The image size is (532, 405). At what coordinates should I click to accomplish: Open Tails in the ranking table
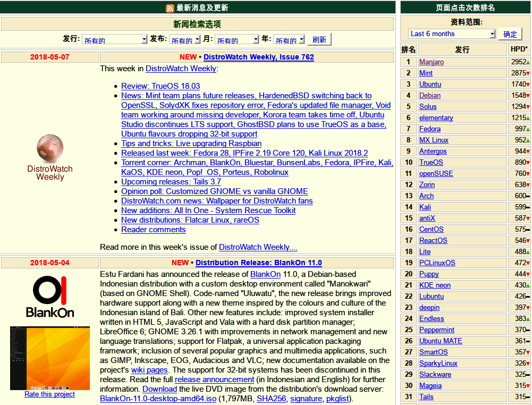[x=426, y=397]
